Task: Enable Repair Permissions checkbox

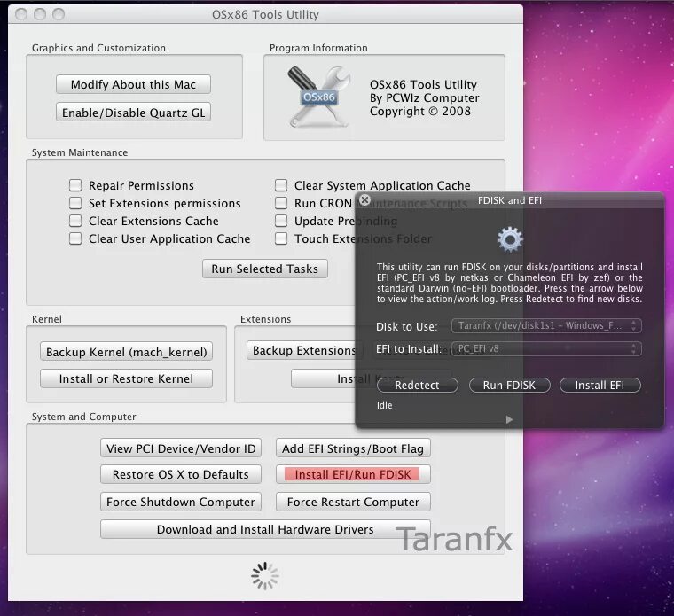Action: pos(75,185)
